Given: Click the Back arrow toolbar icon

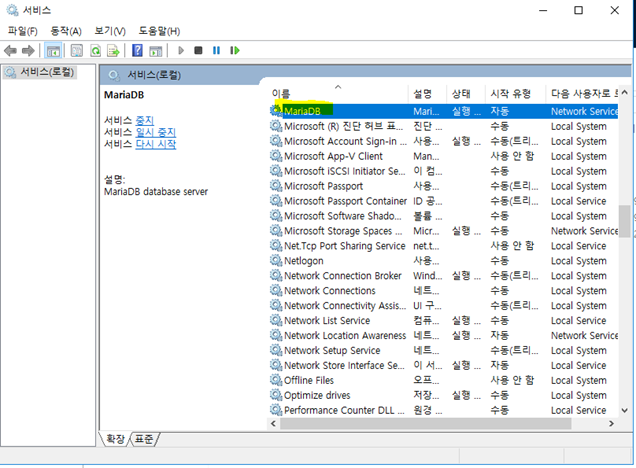Looking at the screenshot, I should coord(10,51).
